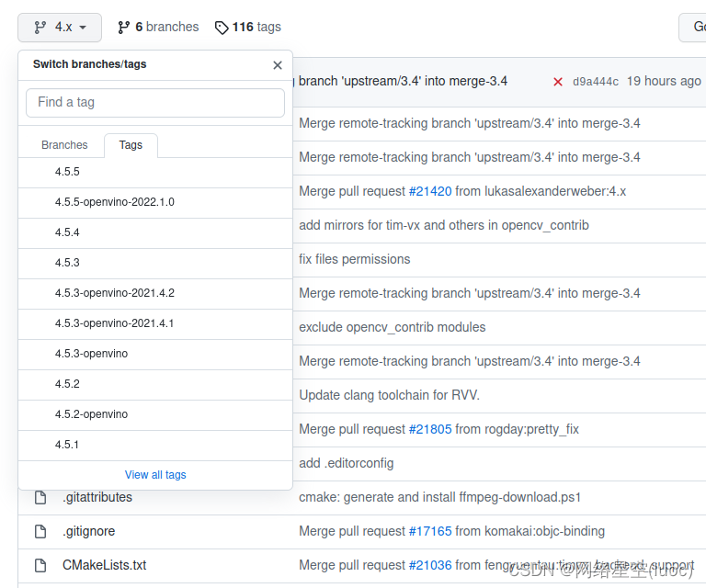Switch to the Tags tab
The height and width of the screenshot is (588, 706).
131,145
